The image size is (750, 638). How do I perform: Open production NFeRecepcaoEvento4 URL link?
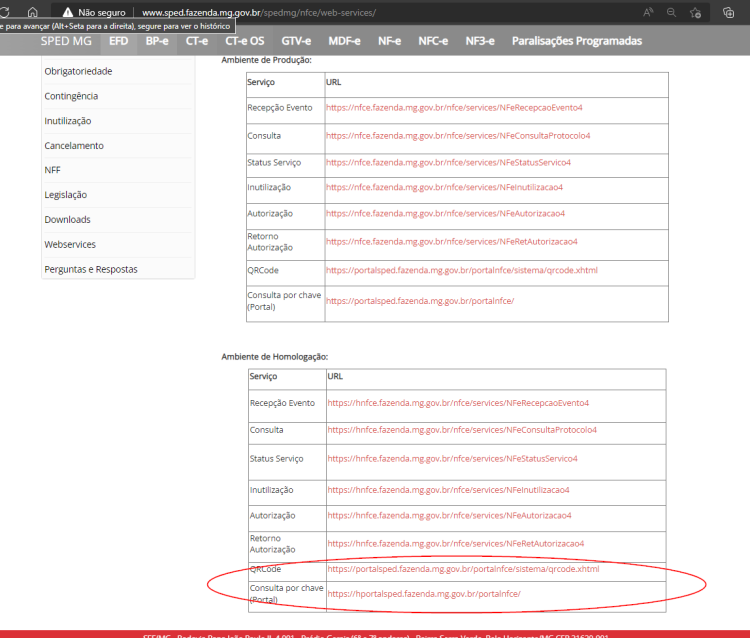click(454, 108)
